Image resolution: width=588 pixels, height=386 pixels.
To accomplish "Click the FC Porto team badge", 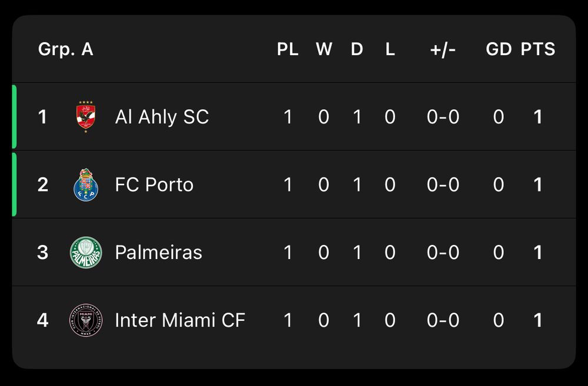I will click(86, 184).
